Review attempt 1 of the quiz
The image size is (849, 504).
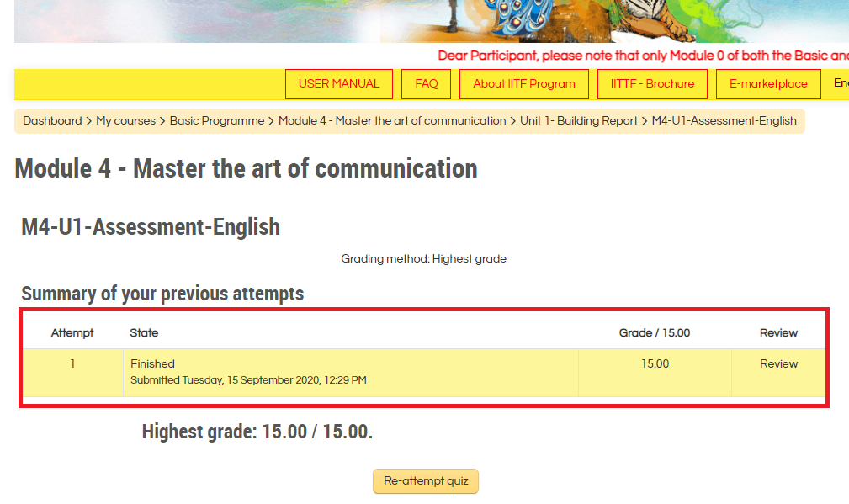[x=778, y=363]
